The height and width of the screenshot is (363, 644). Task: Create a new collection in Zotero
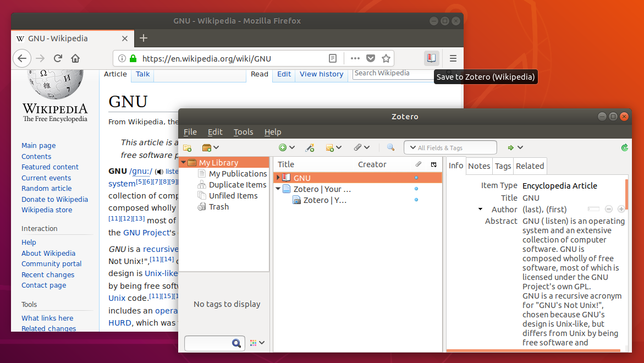click(186, 147)
